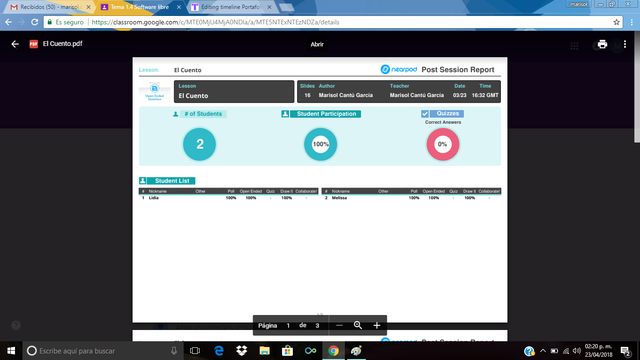Open Microsoft Store from the taskbar
The height and width of the screenshot is (360, 640).
point(287,351)
